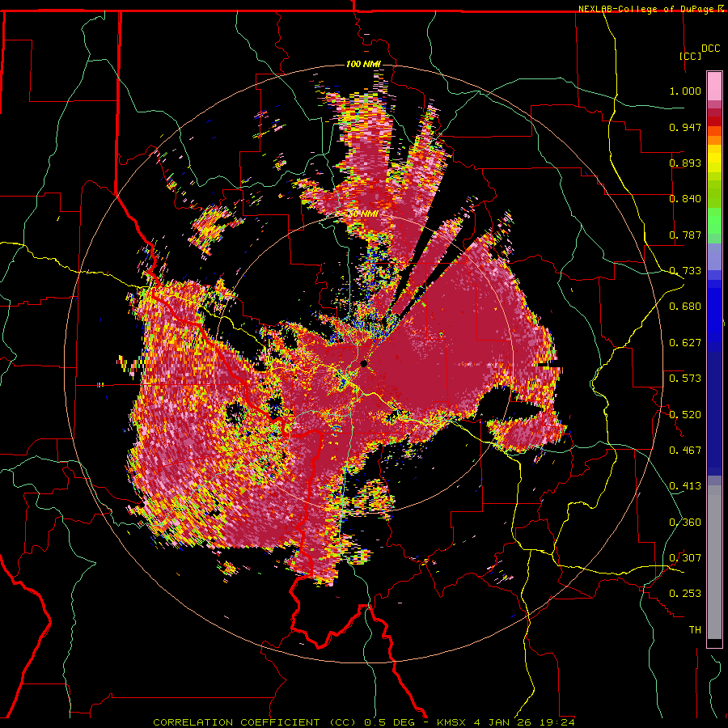Select the 0.680 scale value
The image size is (728, 728).
click(x=685, y=307)
